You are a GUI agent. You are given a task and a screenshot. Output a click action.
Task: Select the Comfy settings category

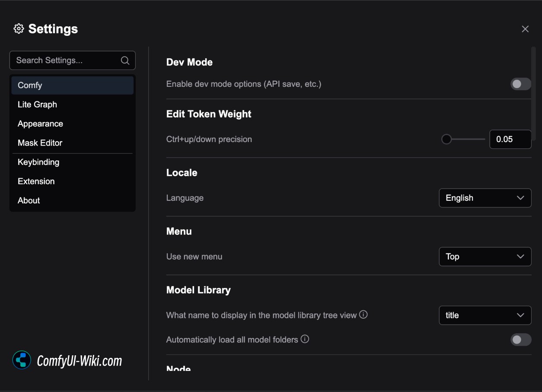[73, 85]
